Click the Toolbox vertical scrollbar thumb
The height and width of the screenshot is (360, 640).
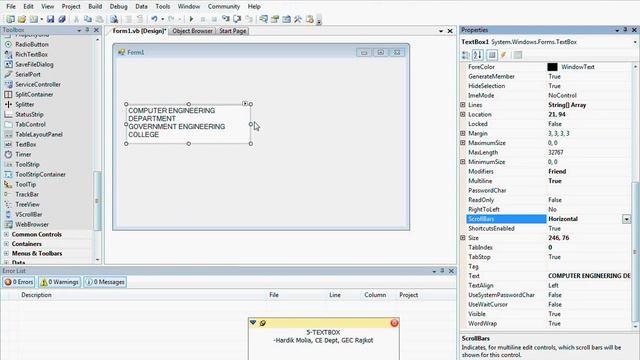[x=97, y=200]
